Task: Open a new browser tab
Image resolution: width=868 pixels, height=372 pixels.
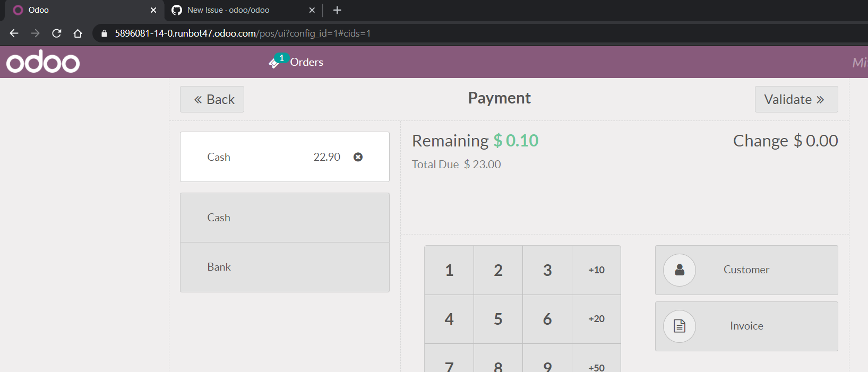Action: (337, 10)
